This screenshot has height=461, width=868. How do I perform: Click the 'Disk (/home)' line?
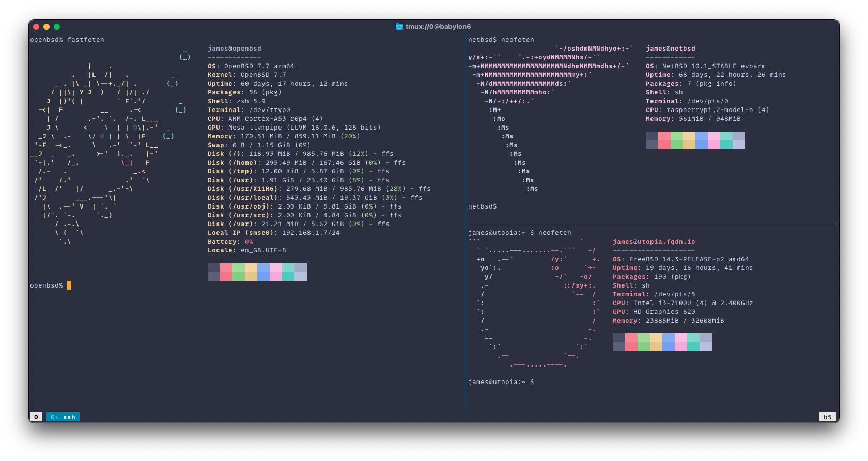[x=307, y=163]
